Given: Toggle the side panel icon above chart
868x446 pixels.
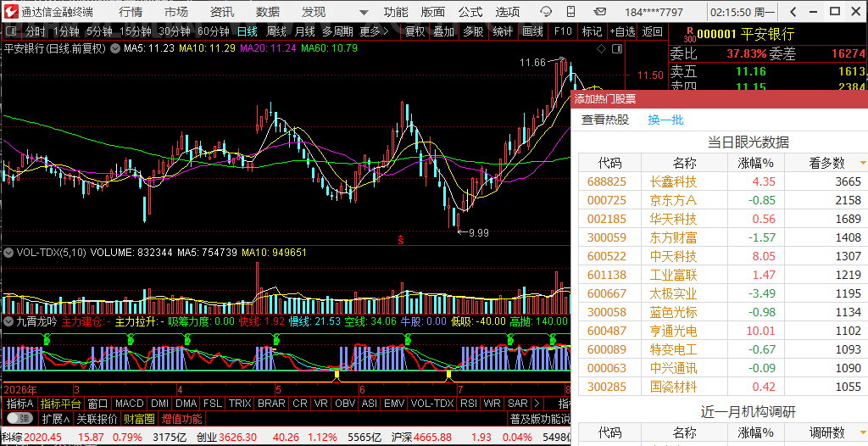Looking at the screenshot, I should [617, 49].
